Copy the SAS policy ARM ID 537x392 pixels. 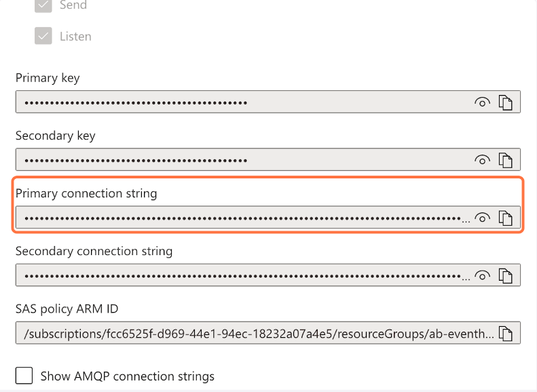[x=505, y=333]
